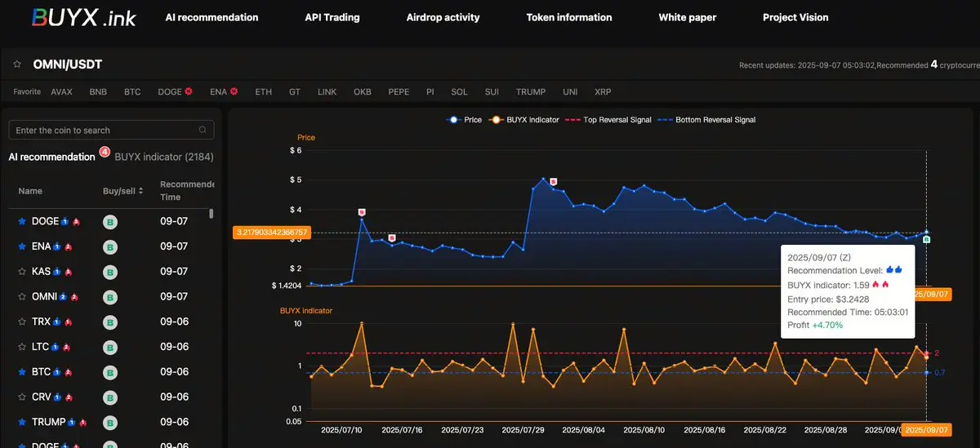Viewport: 980px width, 448px height.
Task: Click the green B buy badge for OMNI
Action: (109, 298)
